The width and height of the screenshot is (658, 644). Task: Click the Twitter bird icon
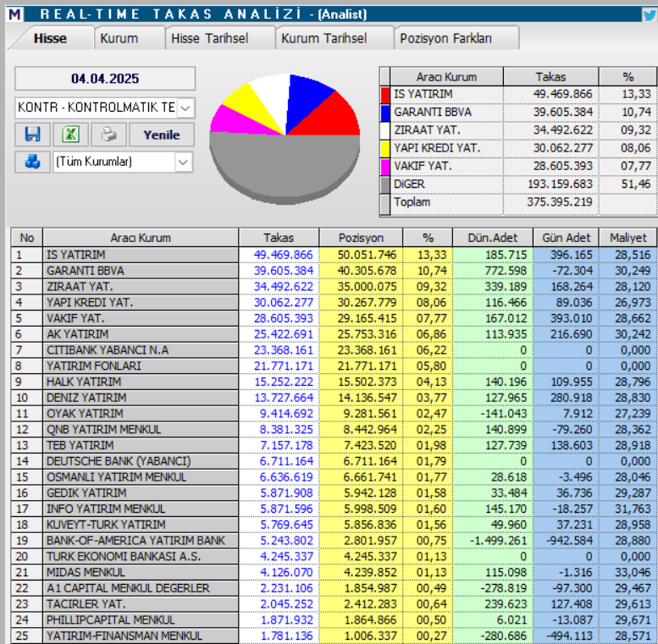(x=650, y=14)
